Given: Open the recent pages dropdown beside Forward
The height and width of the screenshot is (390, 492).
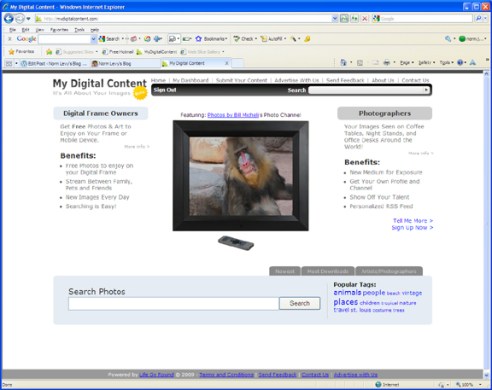Looking at the screenshot, I should coord(28,19).
